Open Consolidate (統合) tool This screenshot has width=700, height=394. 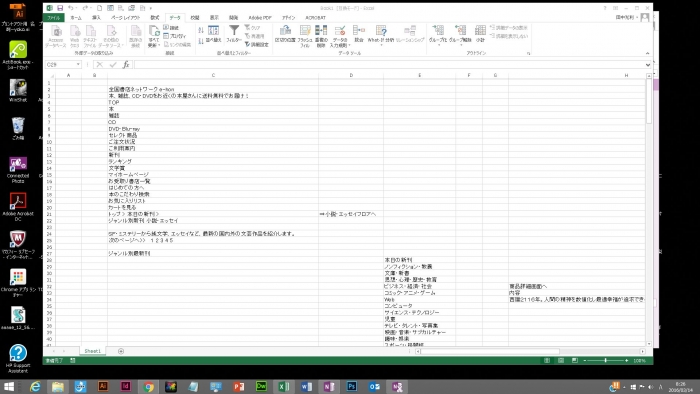click(x=358, y=34)
